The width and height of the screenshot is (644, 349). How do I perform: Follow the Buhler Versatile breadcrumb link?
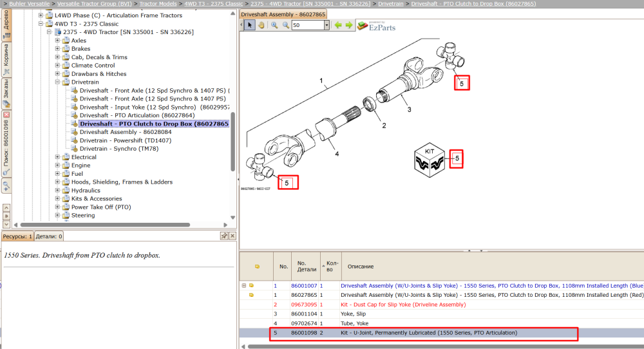[29, 4]
